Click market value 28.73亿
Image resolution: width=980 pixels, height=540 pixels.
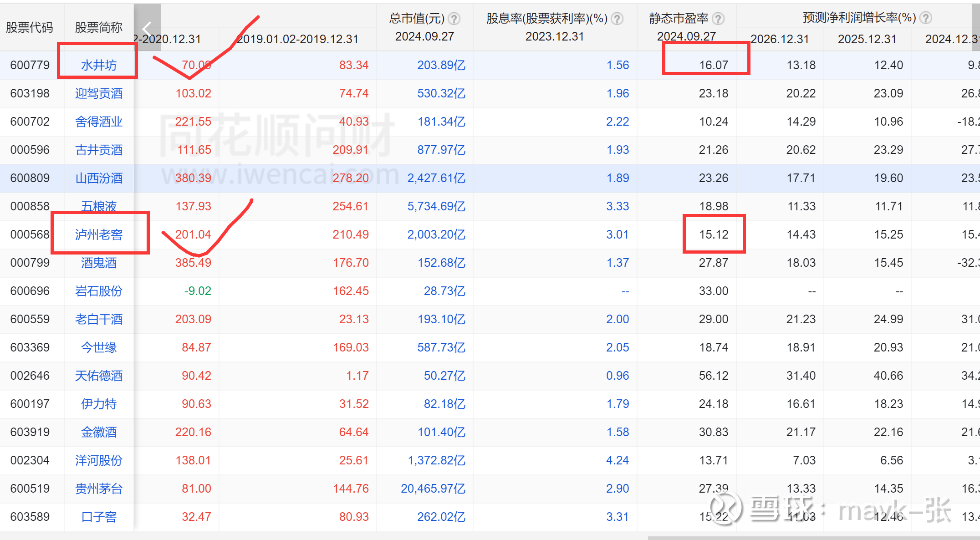point(444,291)
